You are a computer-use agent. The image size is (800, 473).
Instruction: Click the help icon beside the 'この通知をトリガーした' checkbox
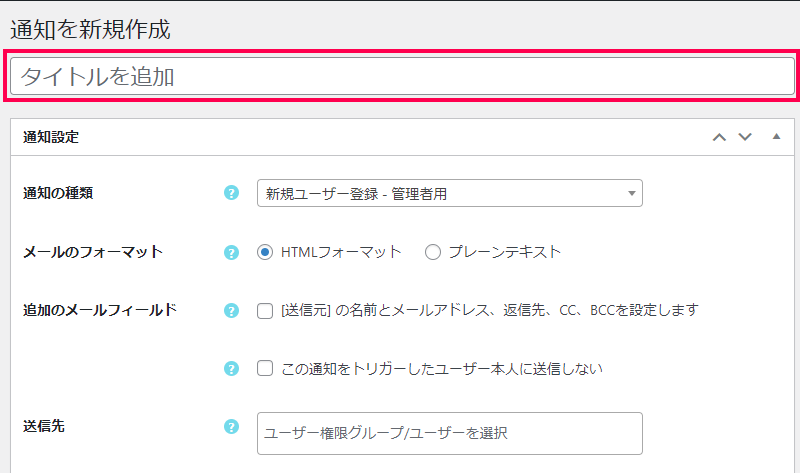pyautogui.click(x=232, y=368)
